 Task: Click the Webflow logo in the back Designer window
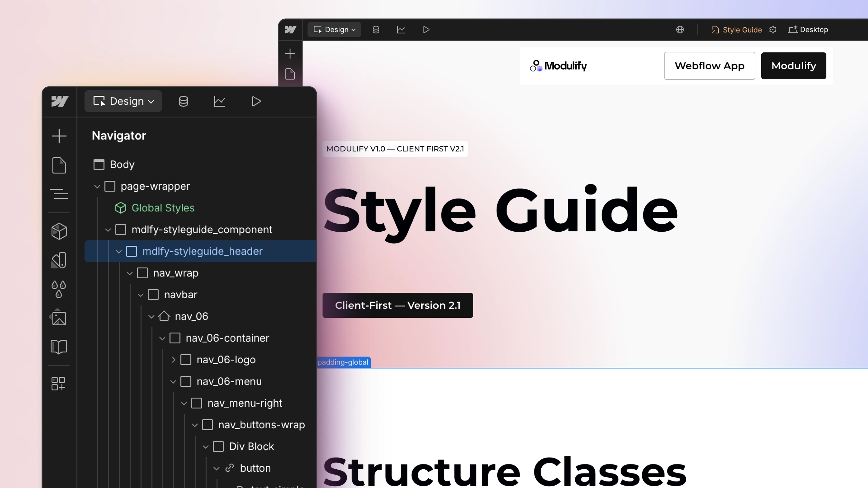point(290,30)
